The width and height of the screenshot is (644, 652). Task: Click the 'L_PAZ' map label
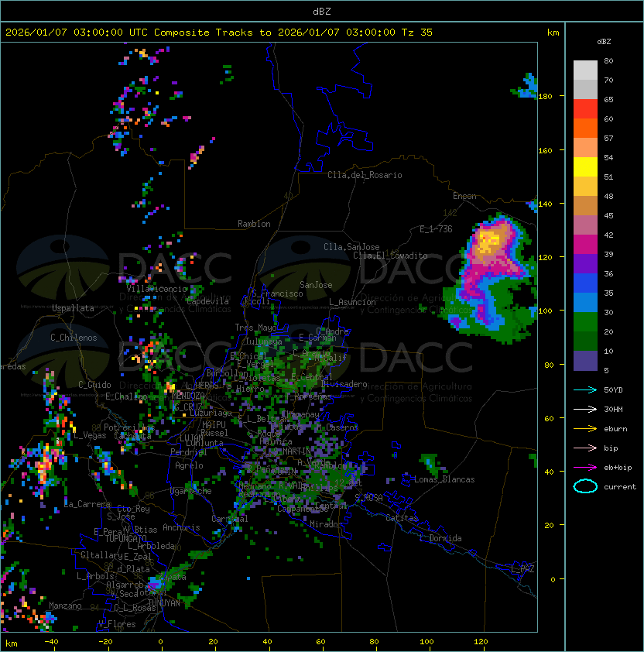(x=522, y=569)
